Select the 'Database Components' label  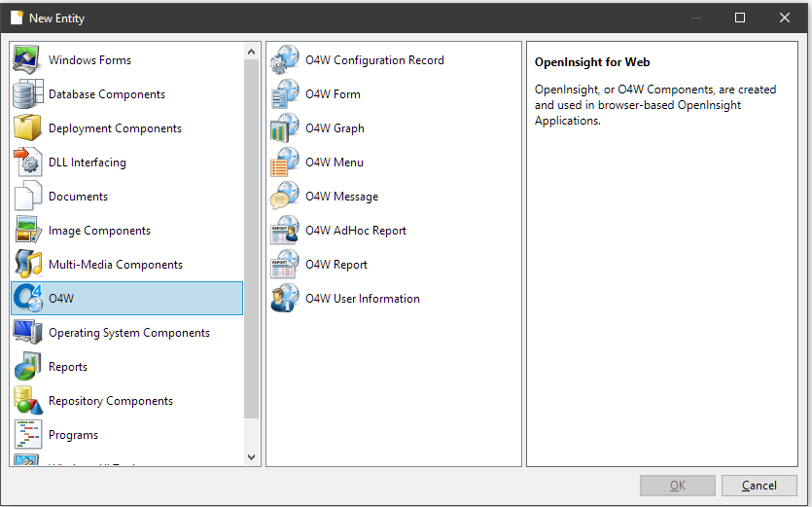[x=107, y=94]
